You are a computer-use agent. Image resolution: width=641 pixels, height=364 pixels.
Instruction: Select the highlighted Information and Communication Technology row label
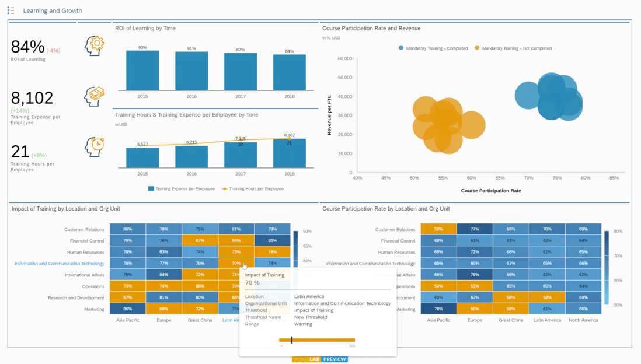(60, 264)
